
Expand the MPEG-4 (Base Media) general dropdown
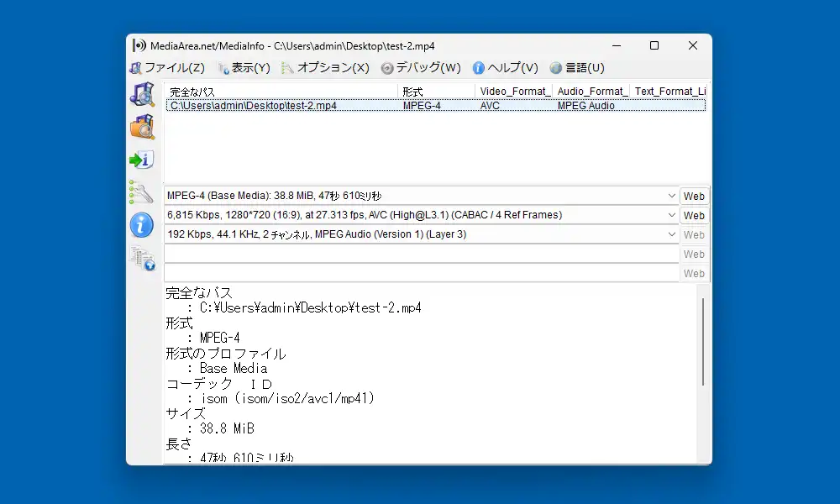[x=671, y=196]
